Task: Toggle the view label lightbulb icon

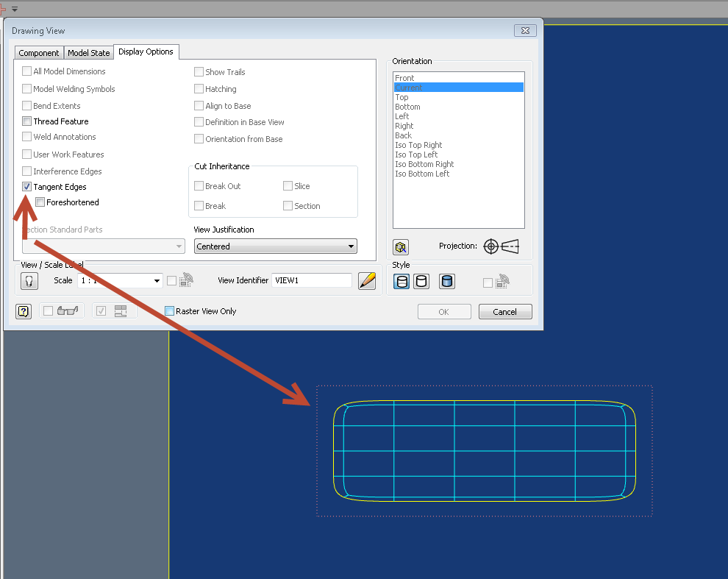Action: [x=29, y=280]
